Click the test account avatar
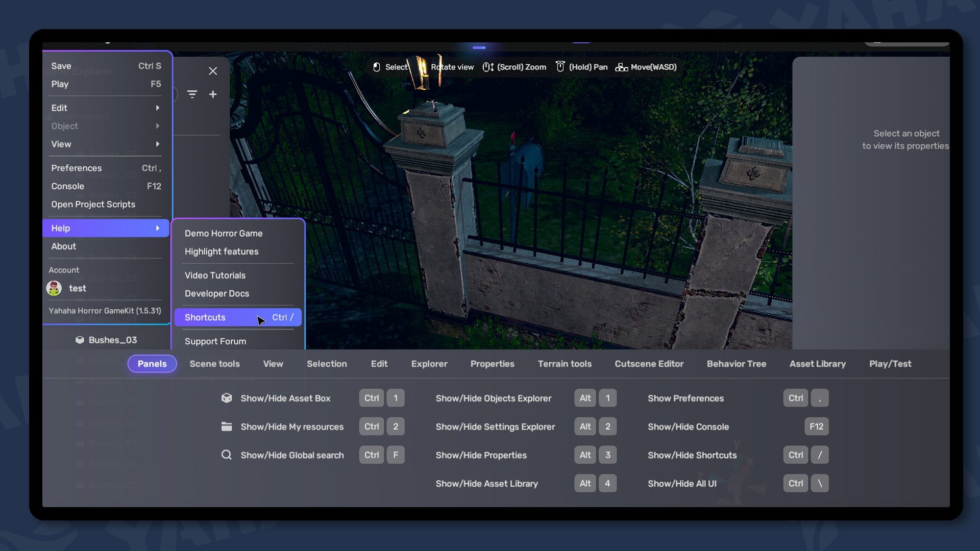 click(54, 288)
